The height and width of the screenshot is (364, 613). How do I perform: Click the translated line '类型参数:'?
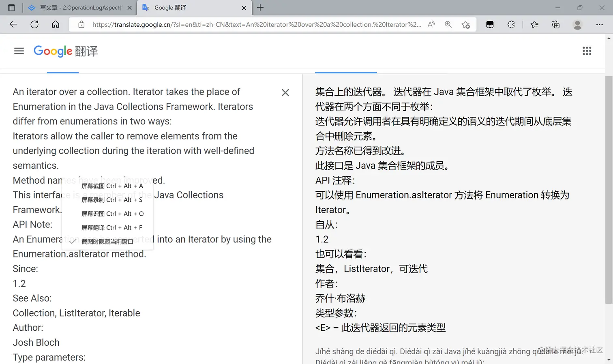[x=336, y=313]
